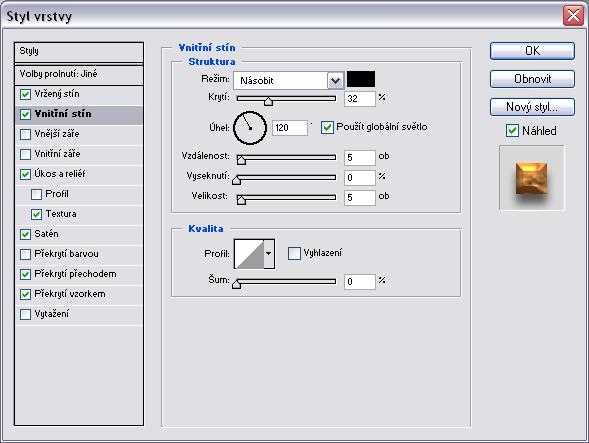The width and height of the screenshot is (589, 443).
Task: Click the style preview thumbnail under Náhled
Action: click(x=532, y=178)
